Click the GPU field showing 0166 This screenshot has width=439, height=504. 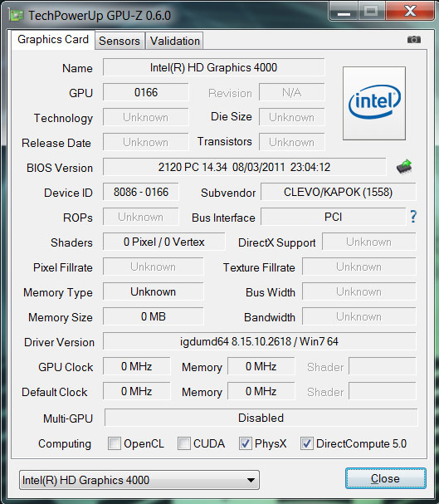coord(146,92)
